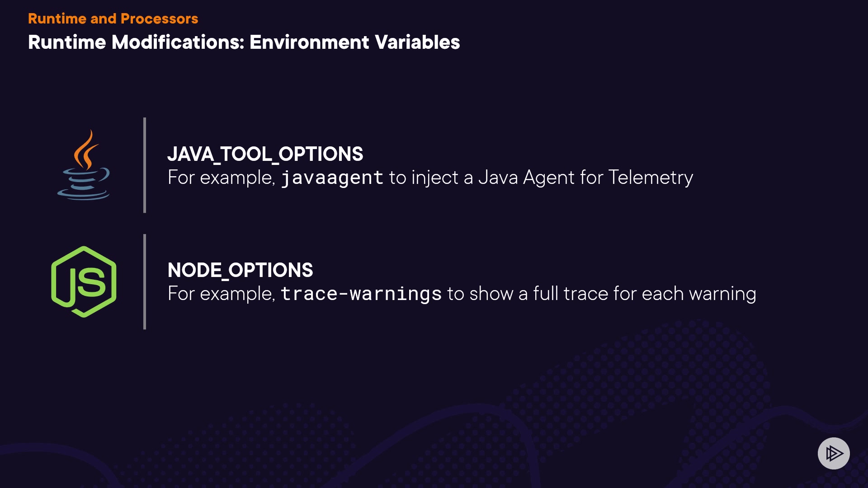Click the NODE_OPTIONS heading

coord(240,270)
